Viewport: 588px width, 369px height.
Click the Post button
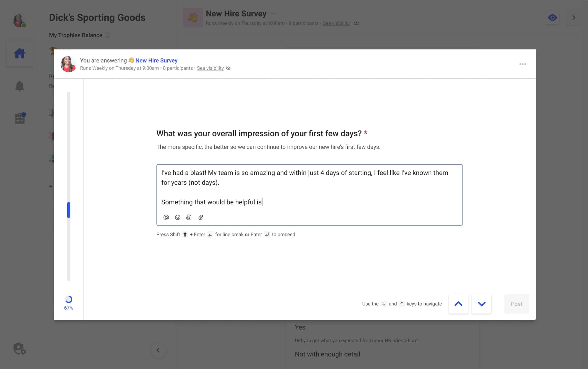click(517, 304)
